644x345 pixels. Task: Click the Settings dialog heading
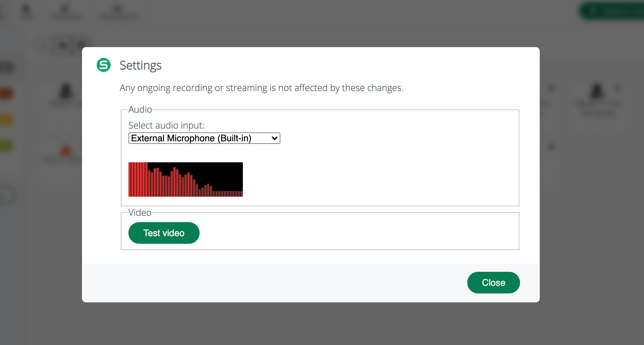pyautogui.click(x=140, y=65)
